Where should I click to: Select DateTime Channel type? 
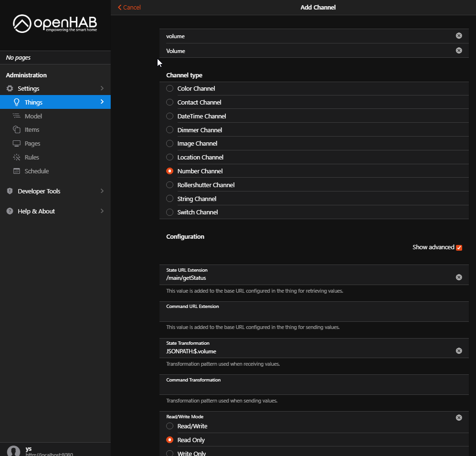tap(169, 116)
